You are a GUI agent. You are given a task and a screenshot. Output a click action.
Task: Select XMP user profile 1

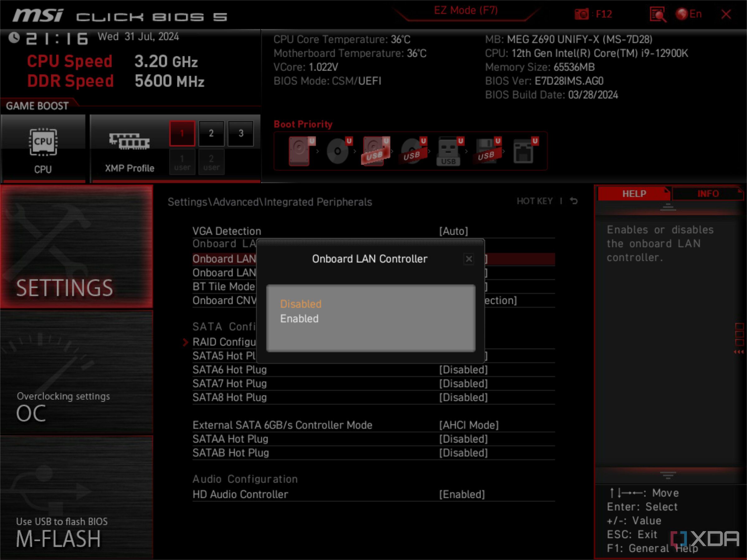click(182, 162)
